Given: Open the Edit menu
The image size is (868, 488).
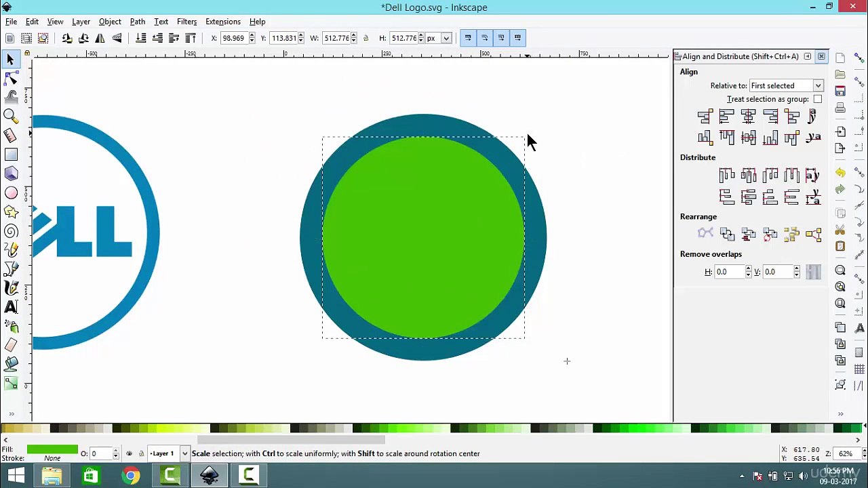Looking at the screenshot, I should [x=32, y=22].
